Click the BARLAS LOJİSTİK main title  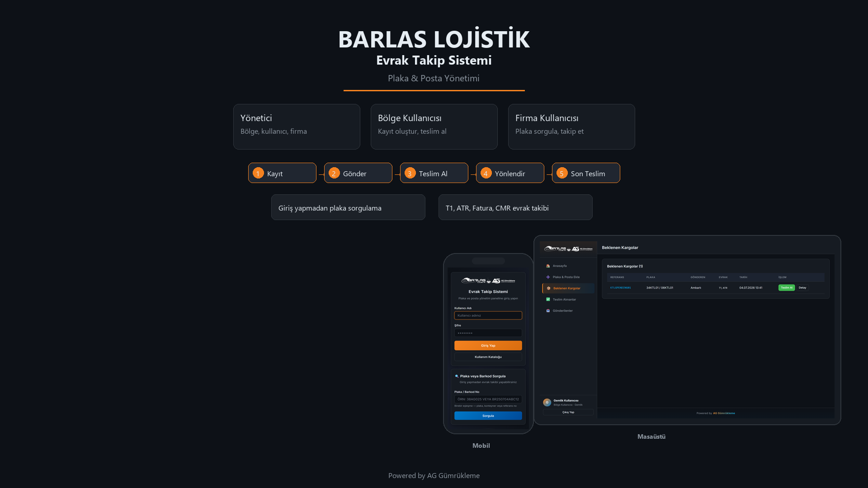pyautogui.click(x=434, y=38)
